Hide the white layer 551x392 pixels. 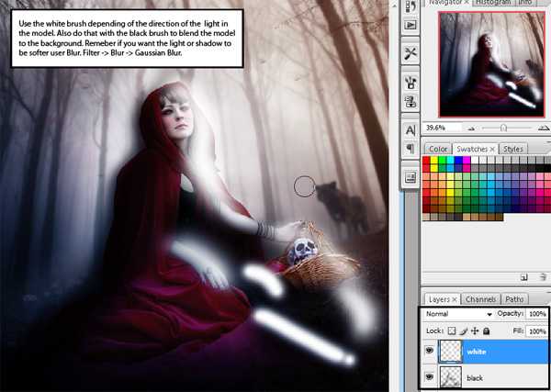click(x=430, y=350)
